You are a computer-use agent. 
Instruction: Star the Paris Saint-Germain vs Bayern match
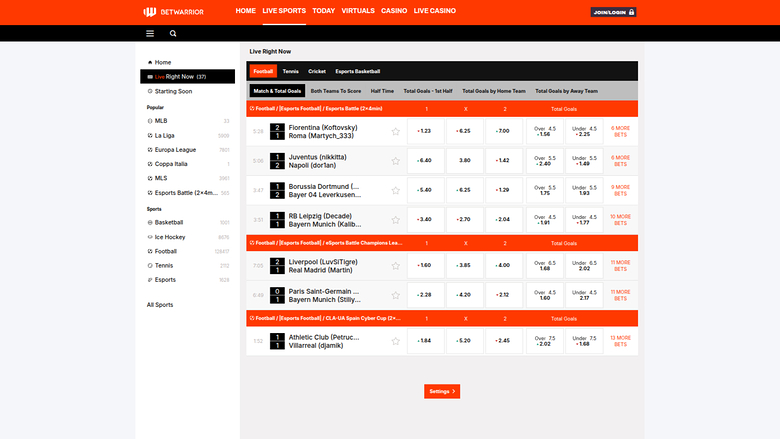click(395, 295)
